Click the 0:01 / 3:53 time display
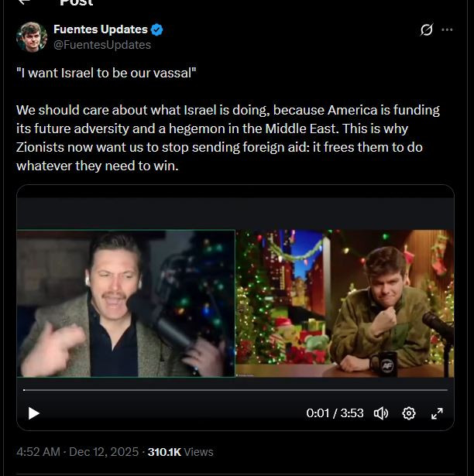Screen dimensions: 474x476 point(335,413)
